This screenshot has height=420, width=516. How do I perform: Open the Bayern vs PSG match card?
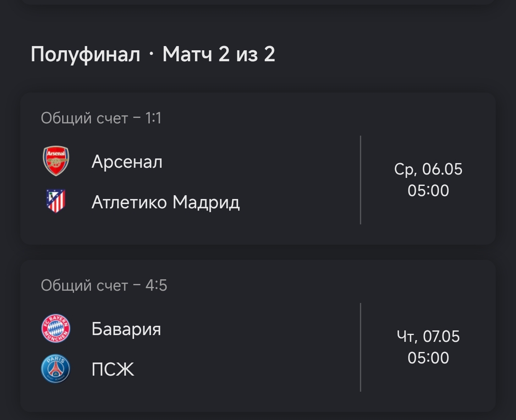[x=258, y=336]
